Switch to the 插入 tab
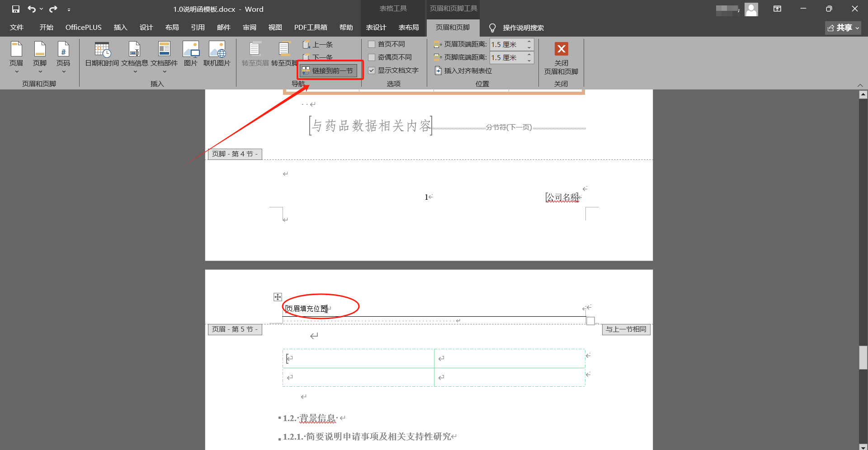Image resolution: width=868 pixels, height=450 pixels. tap(121, 28)
